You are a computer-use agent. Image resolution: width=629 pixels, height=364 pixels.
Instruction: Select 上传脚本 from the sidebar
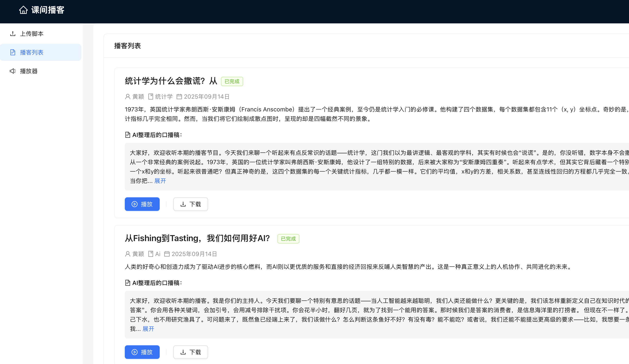[32, 33]
